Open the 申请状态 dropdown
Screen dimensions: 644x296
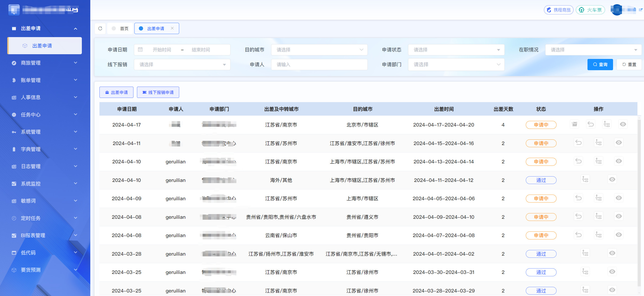tap(456, 50)
